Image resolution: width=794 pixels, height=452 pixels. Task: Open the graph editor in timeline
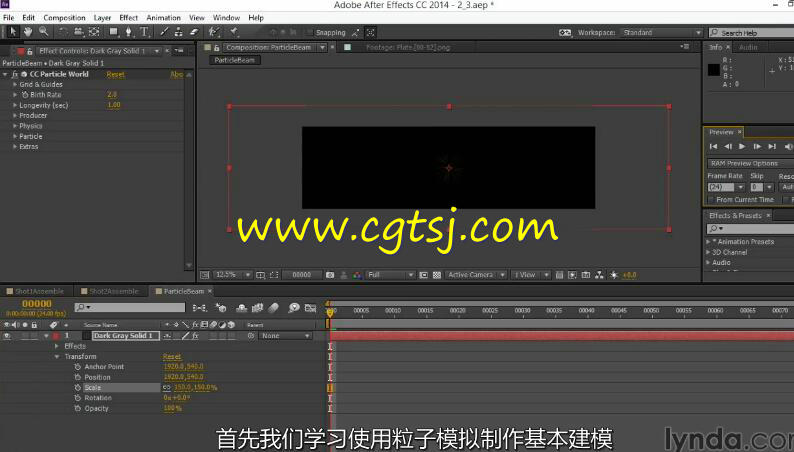tap(310, 307)
